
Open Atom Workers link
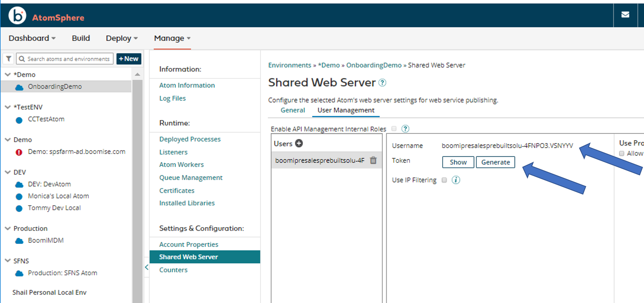coord(182,164)
